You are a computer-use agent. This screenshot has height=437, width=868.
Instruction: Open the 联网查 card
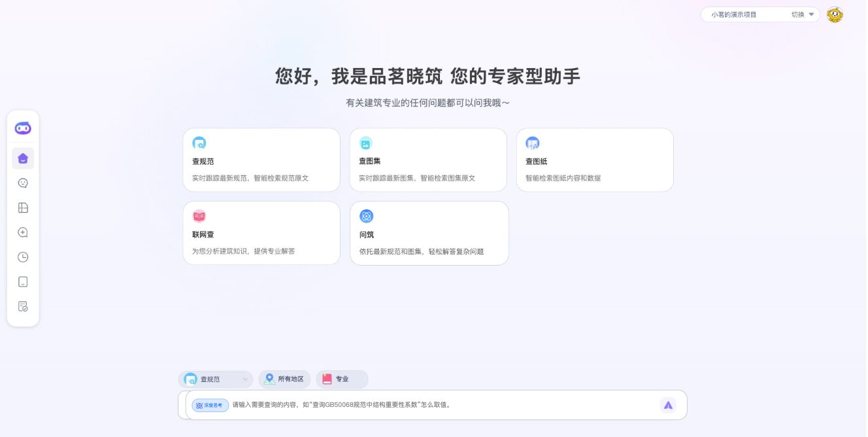(x=261, y=233)
